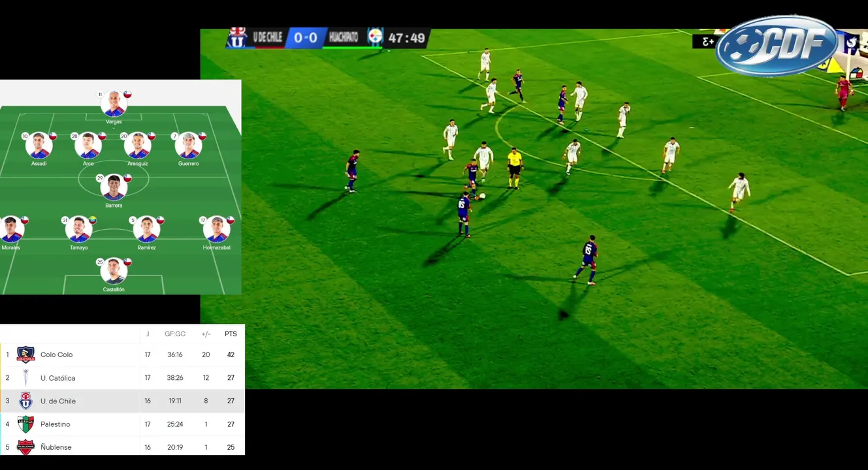Open Tamayo's player photo
Viewport: 868px width, 470px height.
point(79,230)
